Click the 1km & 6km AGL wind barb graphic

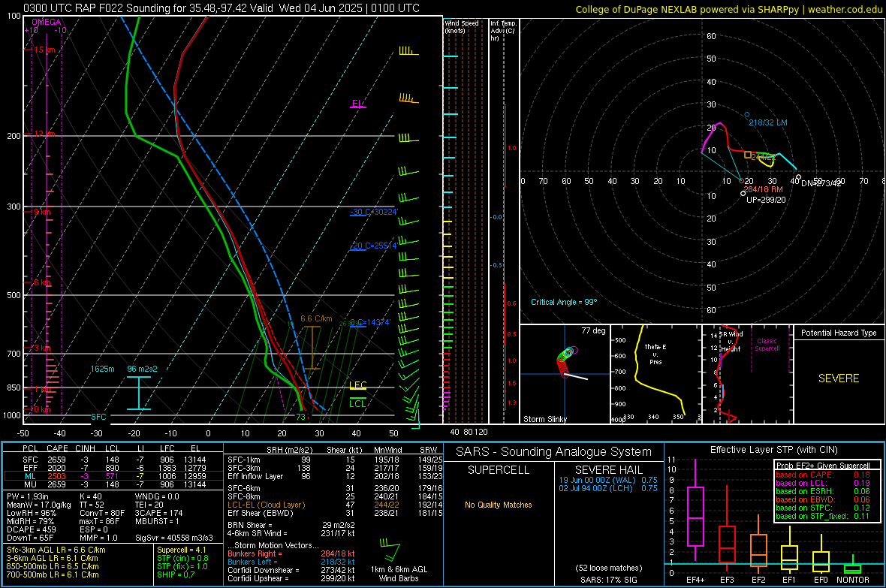tap(390, 550)
